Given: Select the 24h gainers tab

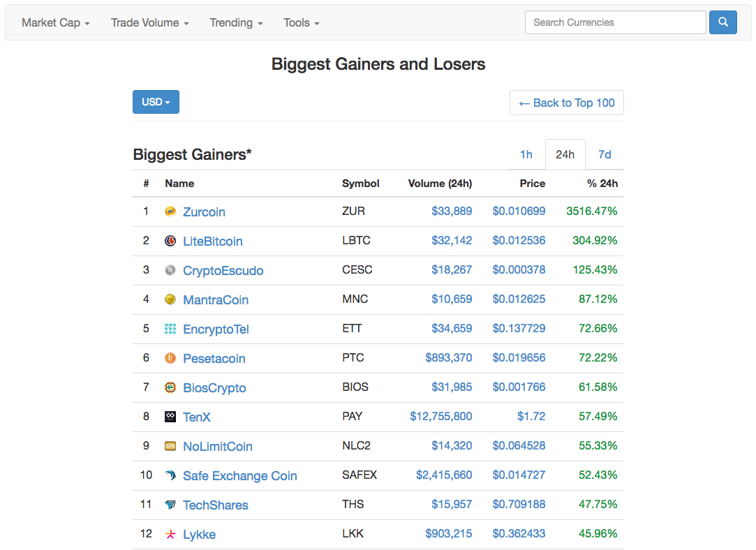Looking at the screenshot, I should [x=565, y=154].
